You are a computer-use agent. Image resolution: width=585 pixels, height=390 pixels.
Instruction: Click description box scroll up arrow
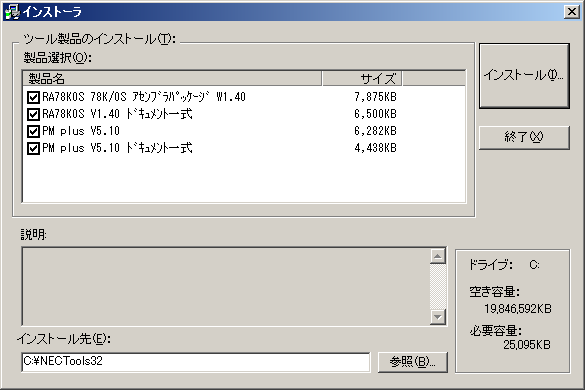point(438,256)
